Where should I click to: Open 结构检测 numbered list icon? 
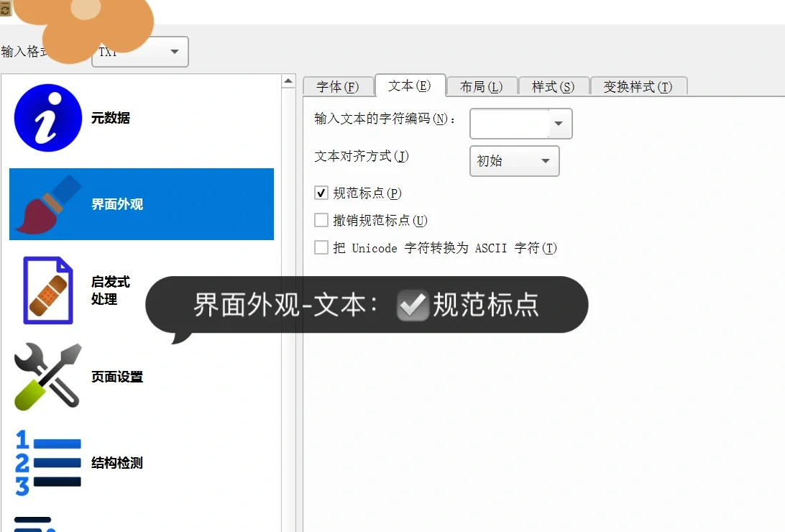[48, 463]
